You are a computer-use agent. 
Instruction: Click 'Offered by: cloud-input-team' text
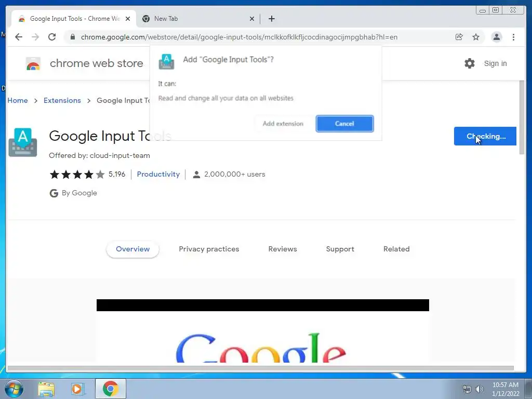(99, 155)
